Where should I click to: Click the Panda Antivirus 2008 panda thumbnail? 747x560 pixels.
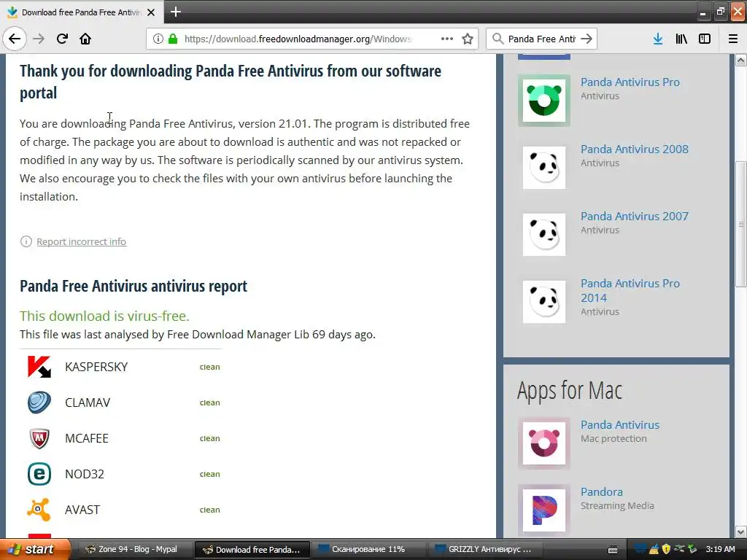(544, 168)
